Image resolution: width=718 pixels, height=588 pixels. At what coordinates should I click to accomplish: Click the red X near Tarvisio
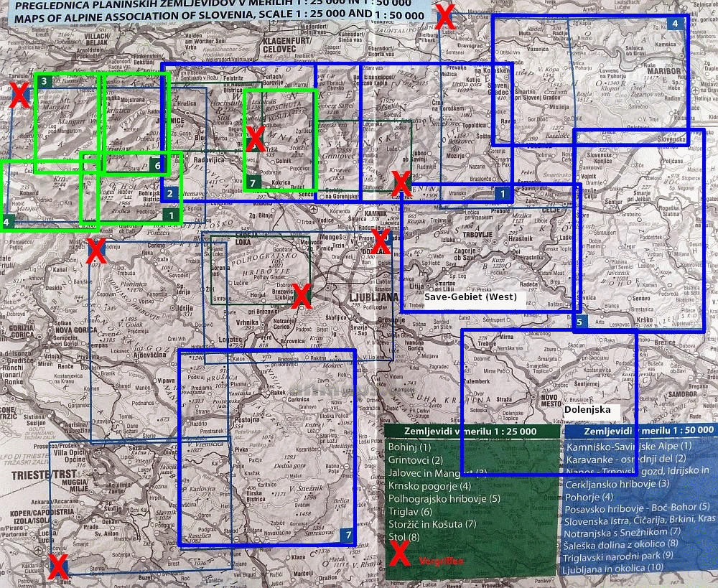(21, 94)
